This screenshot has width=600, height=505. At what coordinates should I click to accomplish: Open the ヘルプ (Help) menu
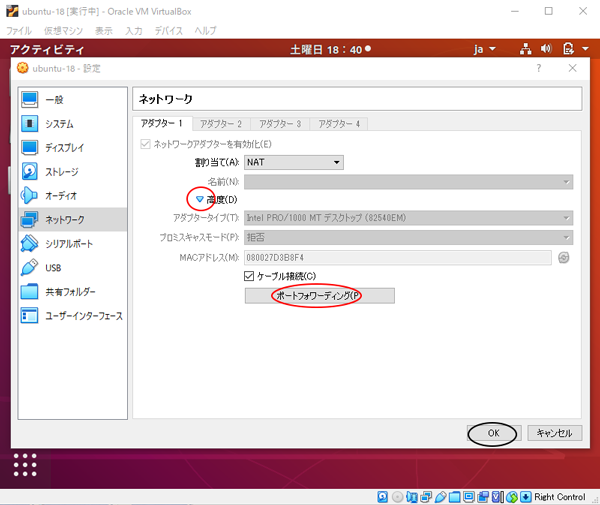coord(205,31)
